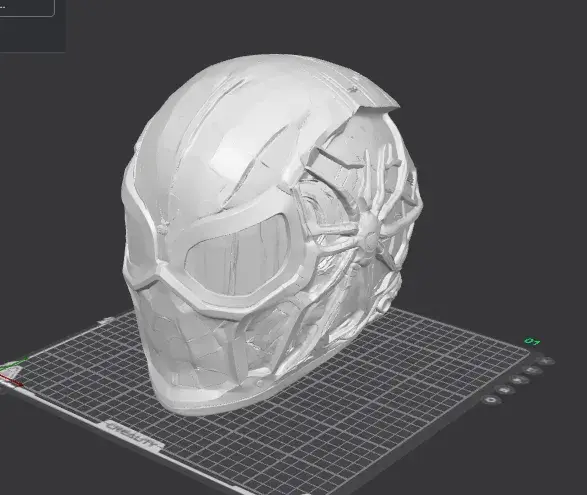This screenshot has height=495, width=587.
Task: Select the white helmet model
Action: pos(270,232)
